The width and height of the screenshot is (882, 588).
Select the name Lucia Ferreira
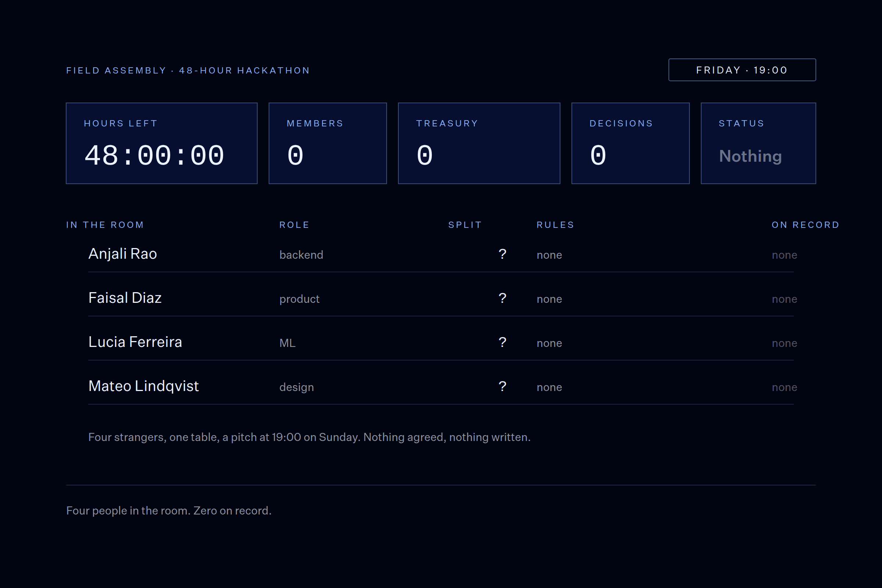point(135,342)
